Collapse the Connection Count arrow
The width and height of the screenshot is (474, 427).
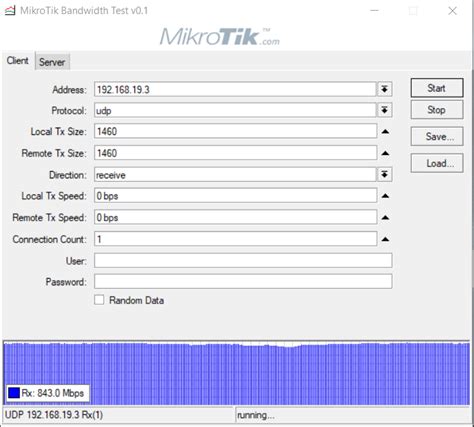[x=385, y=239]
